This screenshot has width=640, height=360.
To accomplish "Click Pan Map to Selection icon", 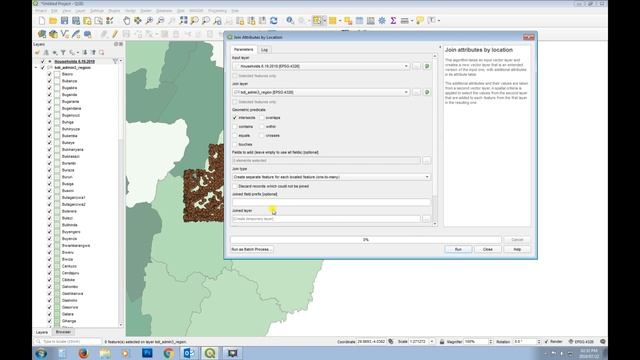I will point(138,20).
